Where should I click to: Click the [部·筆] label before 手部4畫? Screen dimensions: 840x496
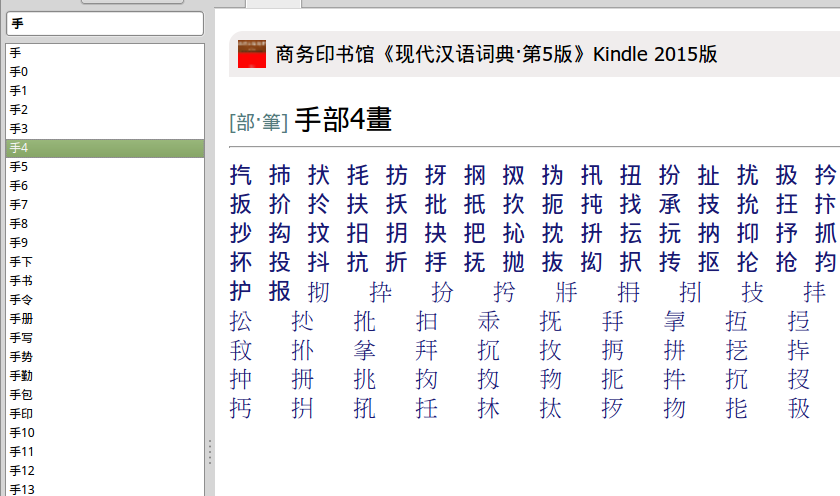tap(258, 122)
